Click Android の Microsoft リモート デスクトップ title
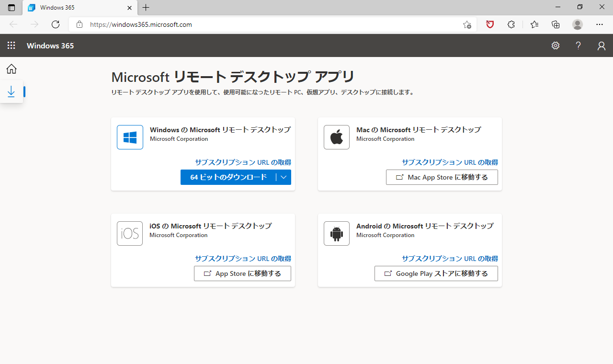The height and width of the screenshot is (364, 613). tap(425, 226)
